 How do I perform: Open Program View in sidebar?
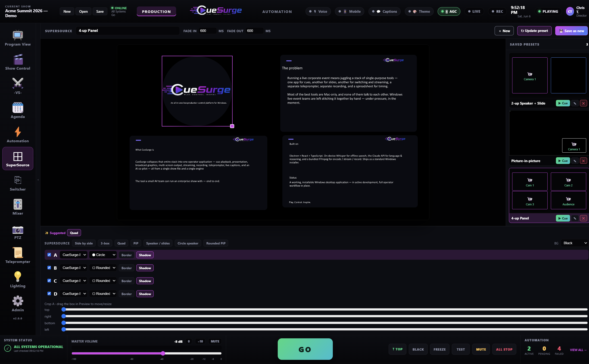18,38
